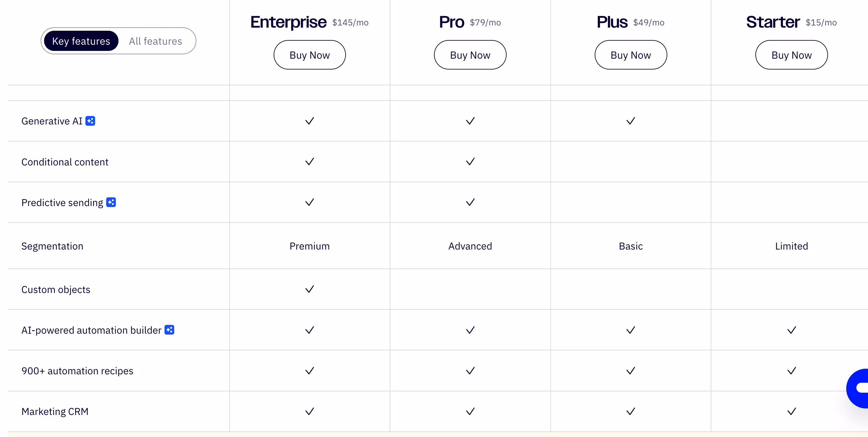The height and width of the screenshot is (437, 868).
Task: Click the Starter plan heading
Action: coord(773,22)
